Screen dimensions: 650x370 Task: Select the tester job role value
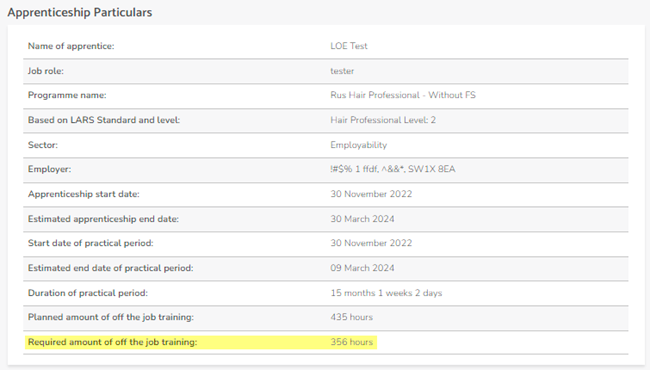pyautogui.click(x=342, y=71)
